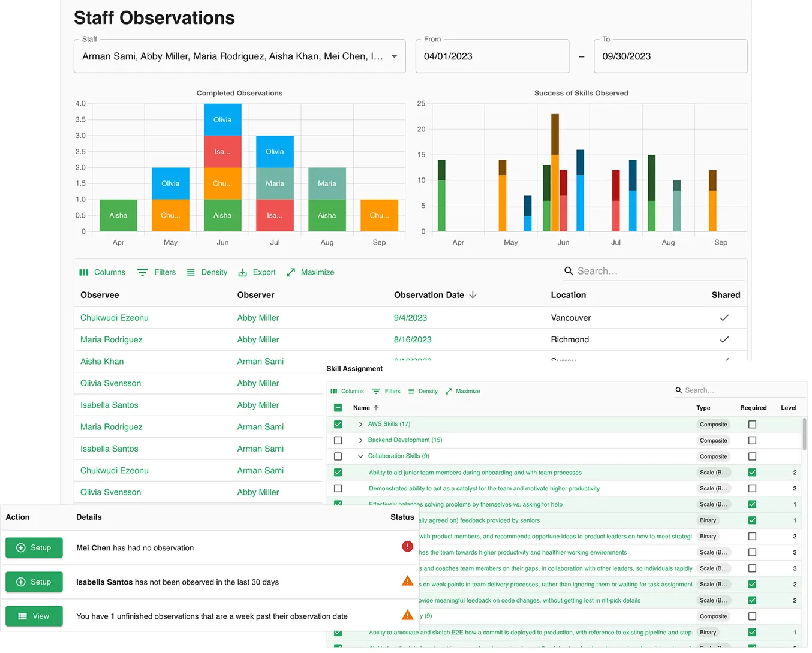
Task: Click sort arrow beside Observation Date
Action: (473, 295)
